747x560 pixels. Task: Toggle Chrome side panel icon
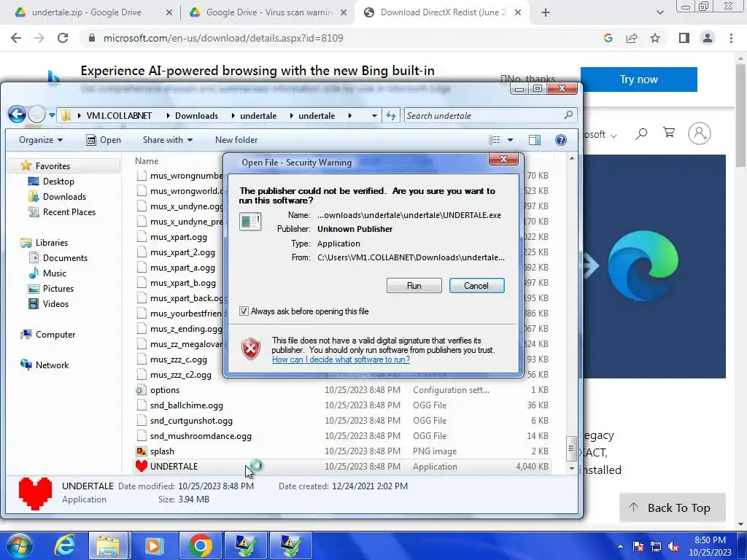684,38
